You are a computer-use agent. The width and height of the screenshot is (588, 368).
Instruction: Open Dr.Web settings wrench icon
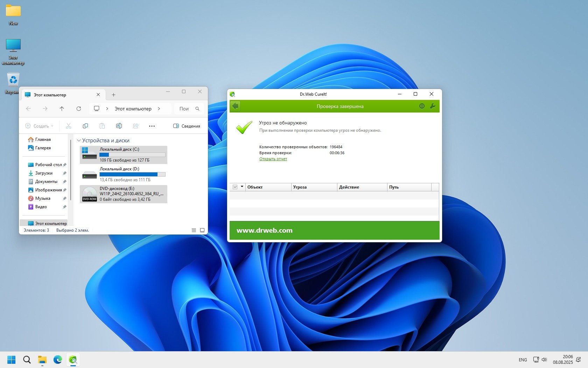[433, 106]
